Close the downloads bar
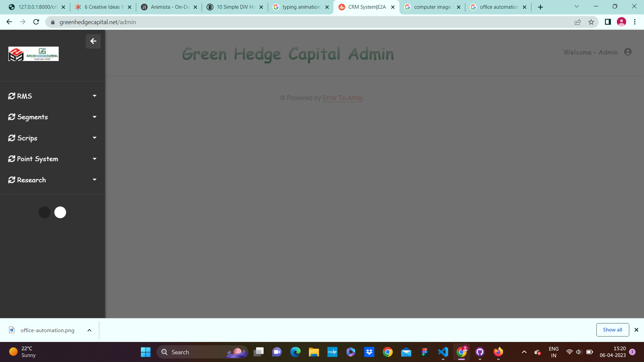 [x=636, y=330]
